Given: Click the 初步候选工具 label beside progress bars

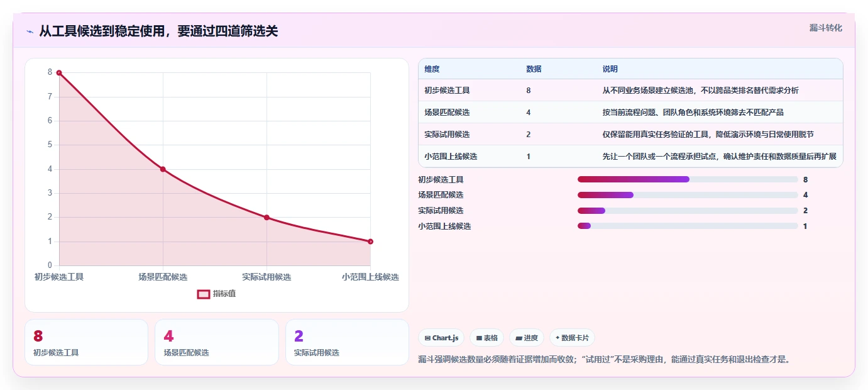Looking at the screenshot, I should (x=441, y=180).
